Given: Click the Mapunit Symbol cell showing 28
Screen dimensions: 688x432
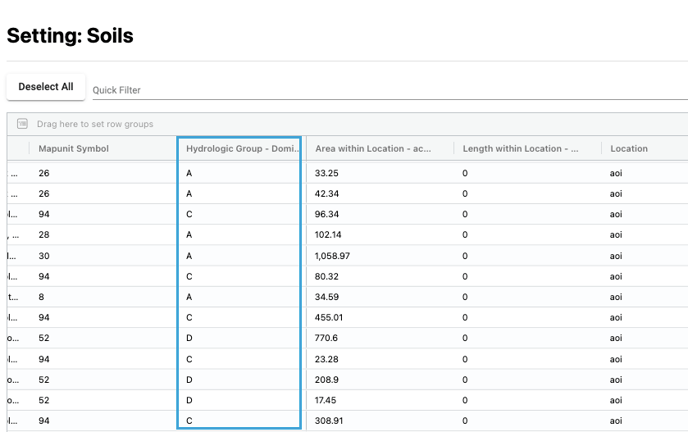Looking at the screenshot, I should pyautogui.click(x=45, y=235).
